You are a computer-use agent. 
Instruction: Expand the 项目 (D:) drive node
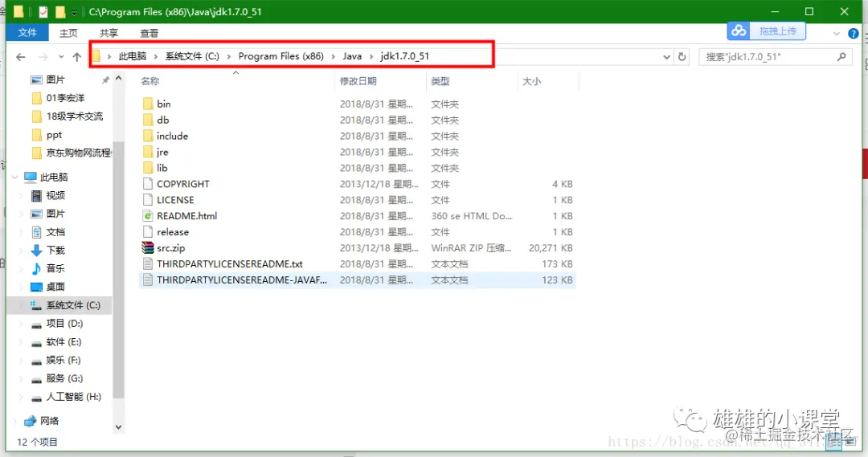21,323
